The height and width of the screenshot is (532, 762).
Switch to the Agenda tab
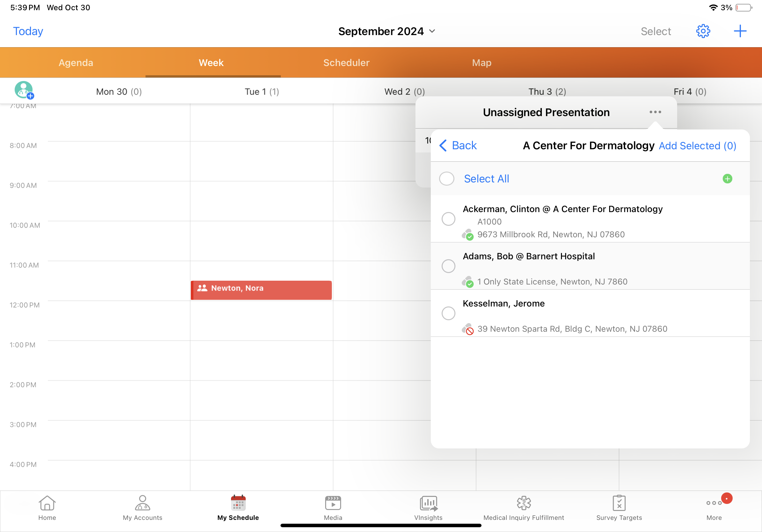76,63
